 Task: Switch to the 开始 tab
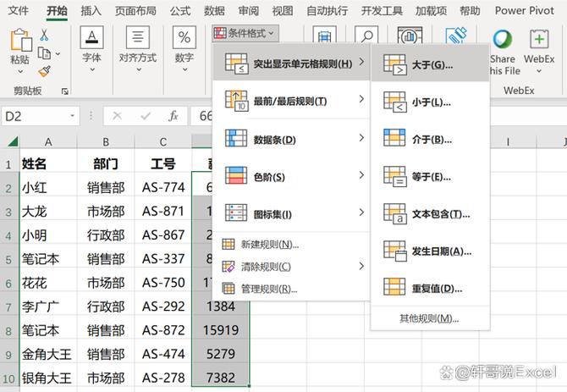[x=57, y=10]
